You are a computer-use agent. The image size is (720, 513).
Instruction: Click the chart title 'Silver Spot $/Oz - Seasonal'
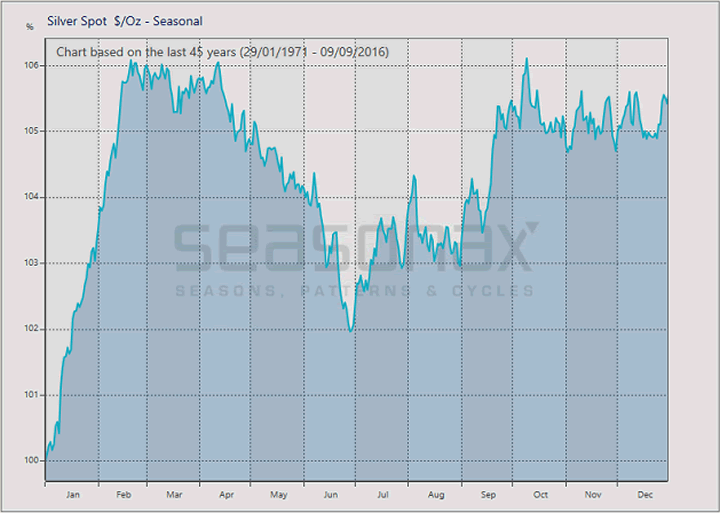pos(125,20)
